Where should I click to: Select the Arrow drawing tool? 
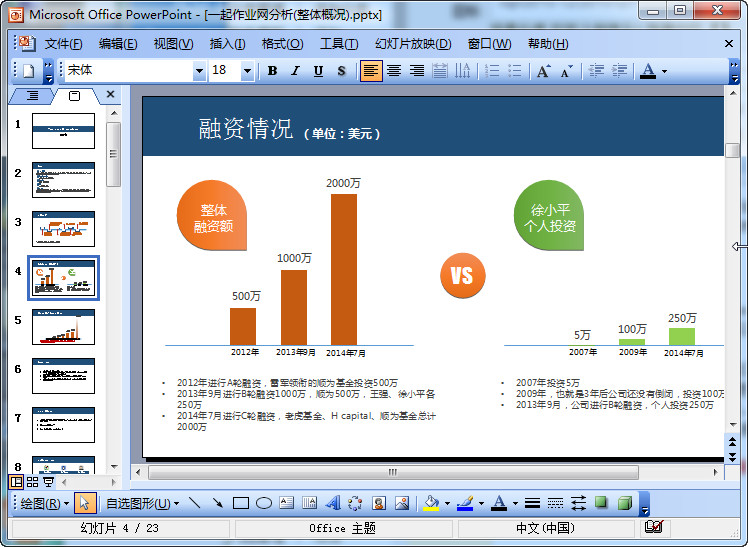tap(218, 503)
